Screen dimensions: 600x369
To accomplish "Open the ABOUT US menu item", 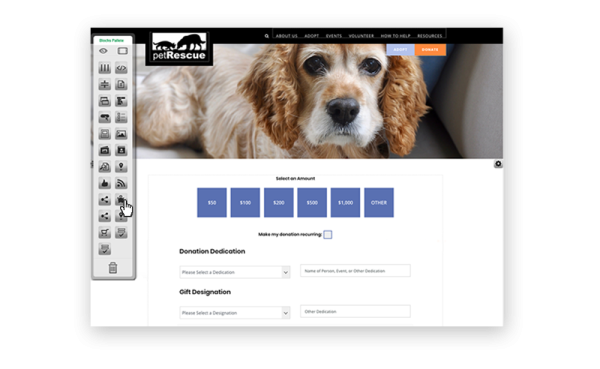I will tap(287, 36).
